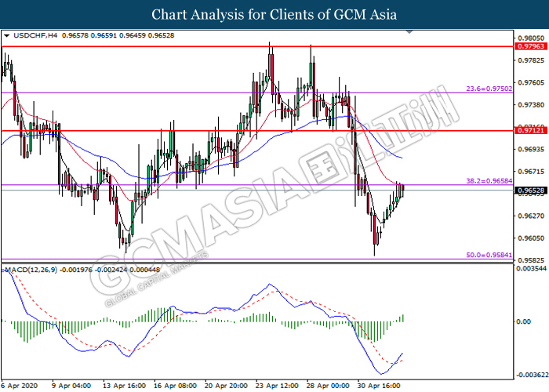Image resolution: width=549 pixels, height=392 pixels.
Task: Click the 0.96270 price scale value
Action: (531, 216)
